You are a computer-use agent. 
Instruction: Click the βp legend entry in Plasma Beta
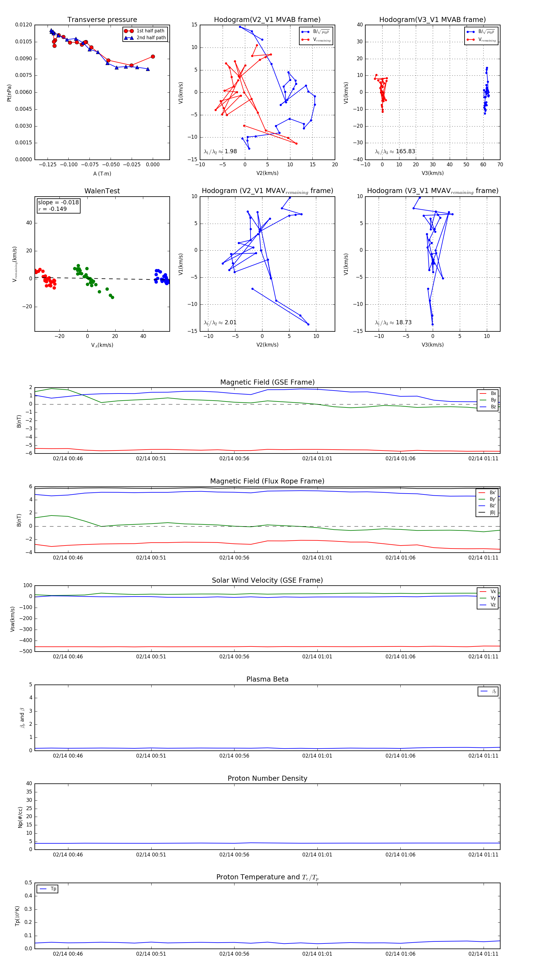488,691
